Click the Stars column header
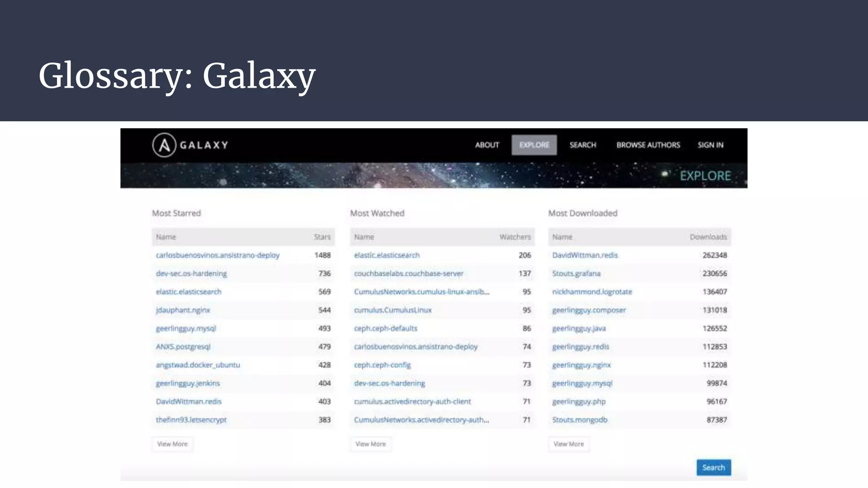This screenshot has width=868, height=488. point(322,237)
